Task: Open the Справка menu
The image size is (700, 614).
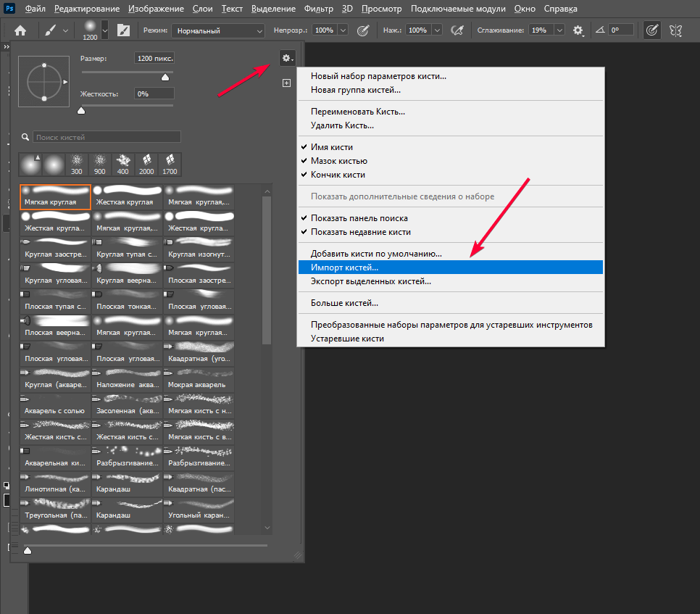Action: pos(560,9)
